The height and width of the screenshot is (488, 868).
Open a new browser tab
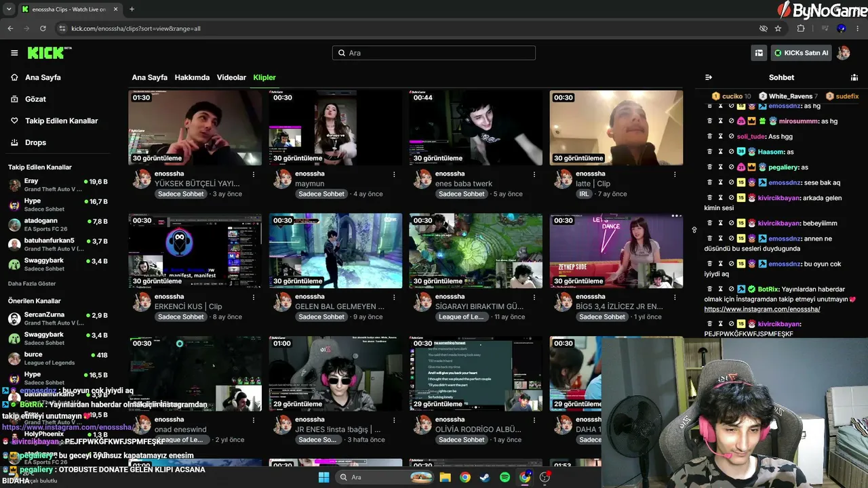(132, 9)
